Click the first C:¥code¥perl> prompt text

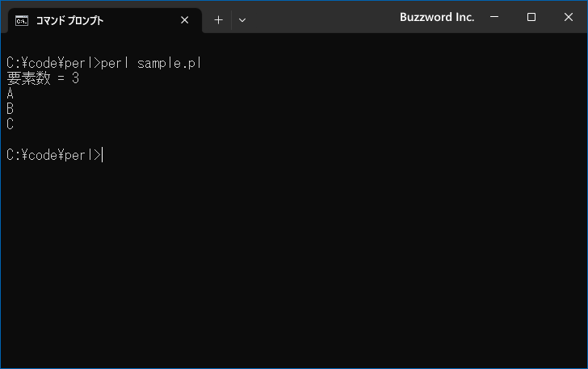[x=53, y=63]
